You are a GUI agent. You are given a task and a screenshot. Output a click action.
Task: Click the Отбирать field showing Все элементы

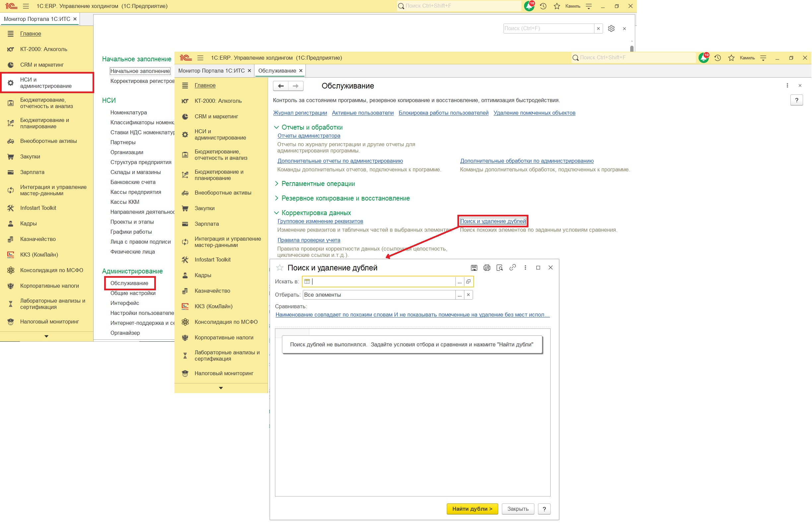click(379, 295)
